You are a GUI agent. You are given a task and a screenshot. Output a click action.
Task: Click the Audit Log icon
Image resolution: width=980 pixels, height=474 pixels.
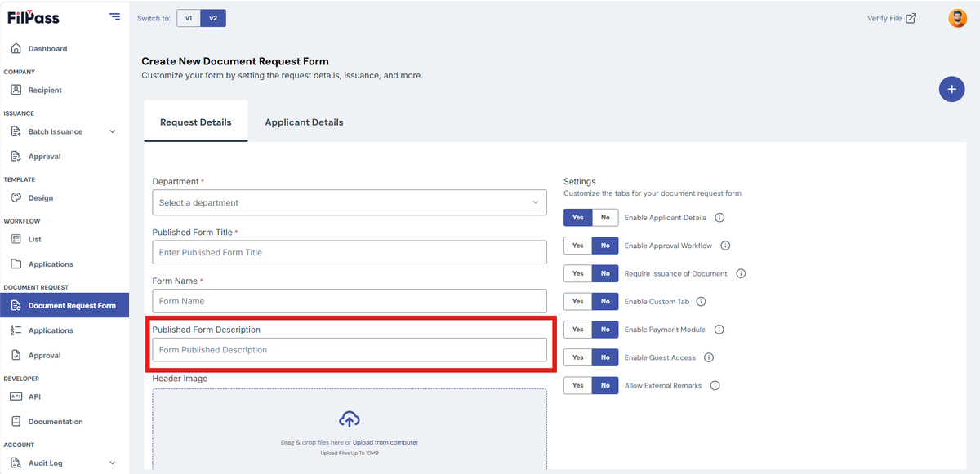pos(16,463)
